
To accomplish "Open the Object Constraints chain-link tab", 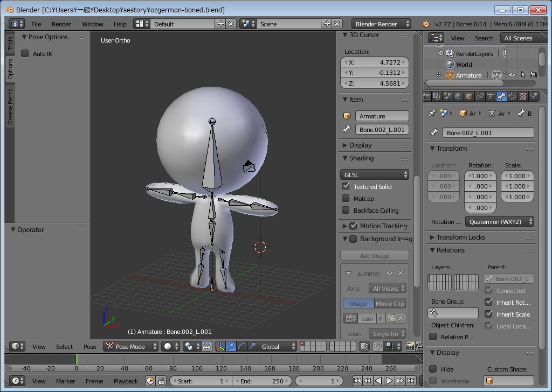I will pyautogui.click(x=479, y=96).
